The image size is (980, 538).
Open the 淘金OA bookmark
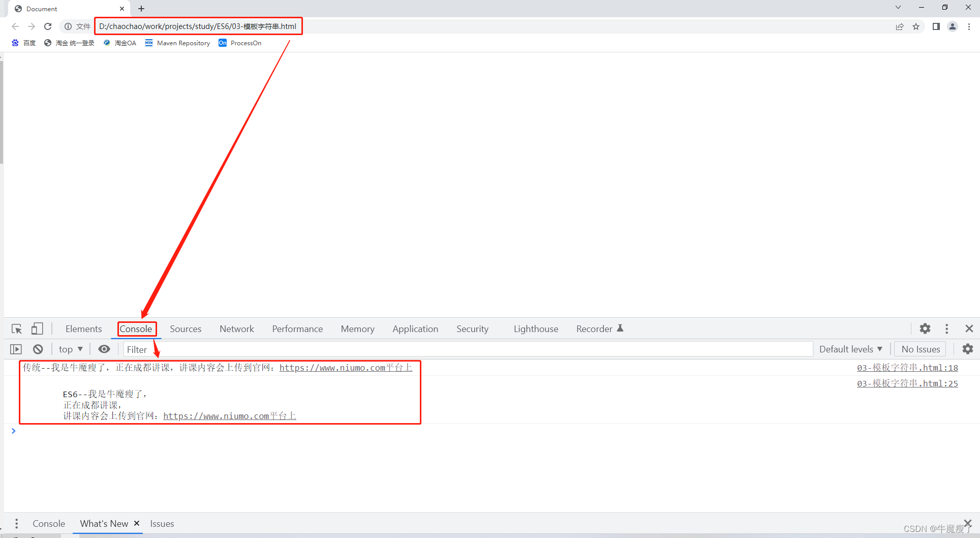click(120, 43)
